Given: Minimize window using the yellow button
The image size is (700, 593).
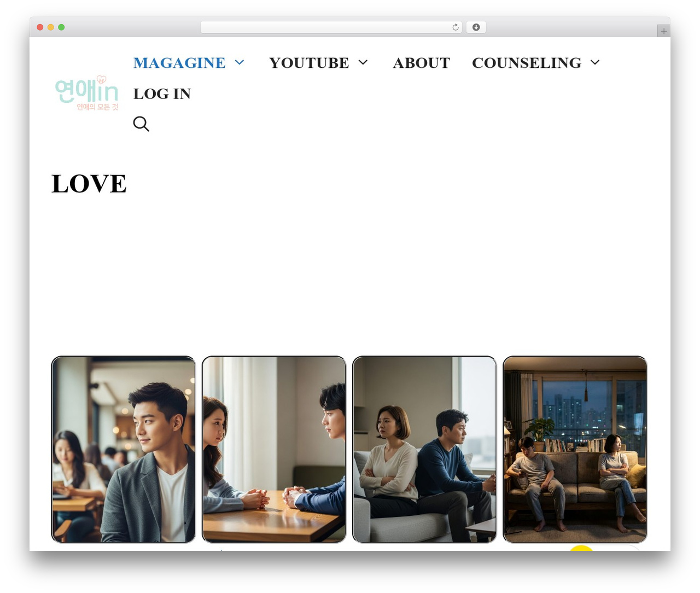Looking at the screenshot, I should click(50, 27).
